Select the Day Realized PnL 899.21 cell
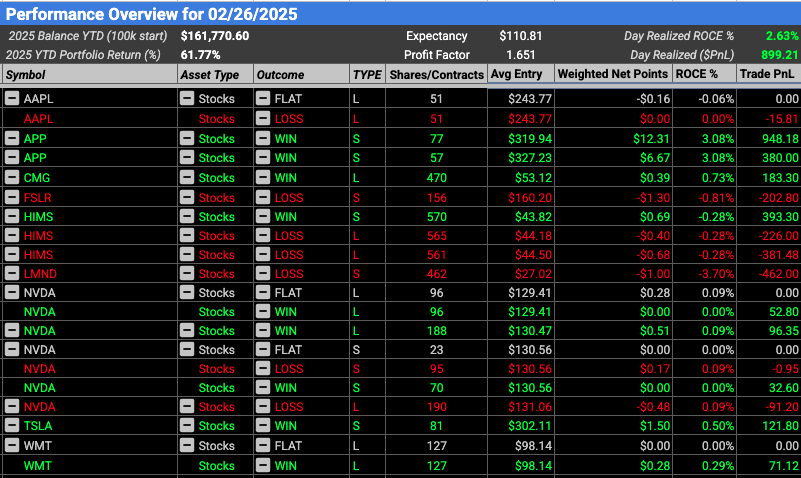The width and height of the screenshot is (801, 478). [780, 55]
